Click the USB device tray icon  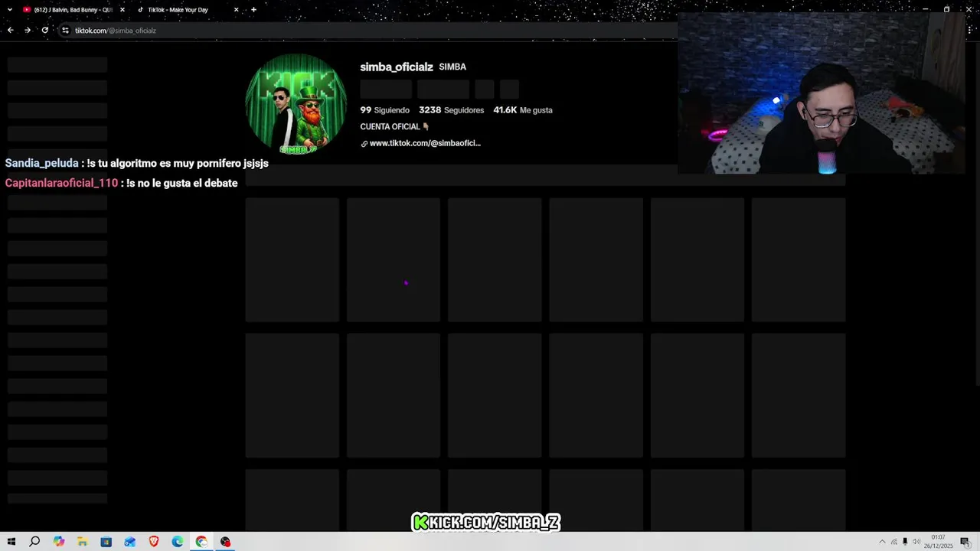(x=905, y=542)
